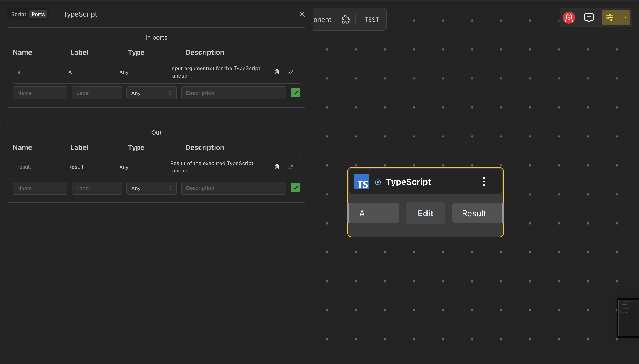Viewport: 639px width, 364px height.
Task: Focus the in port Label field
Action: (x=97, y=93)
